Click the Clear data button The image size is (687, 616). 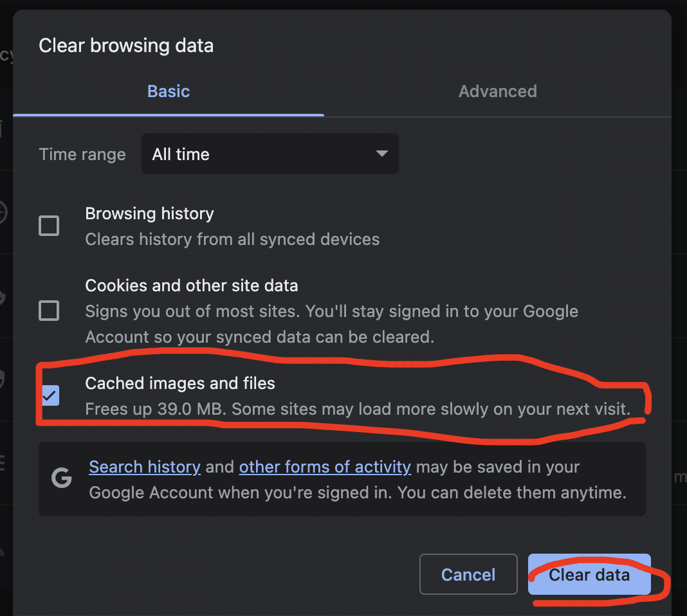589,574
